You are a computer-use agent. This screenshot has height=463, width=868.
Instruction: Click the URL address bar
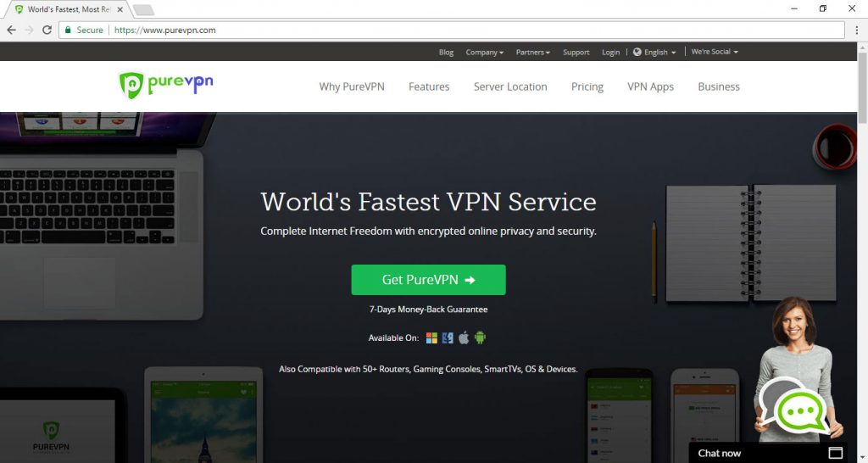[451, 30]
